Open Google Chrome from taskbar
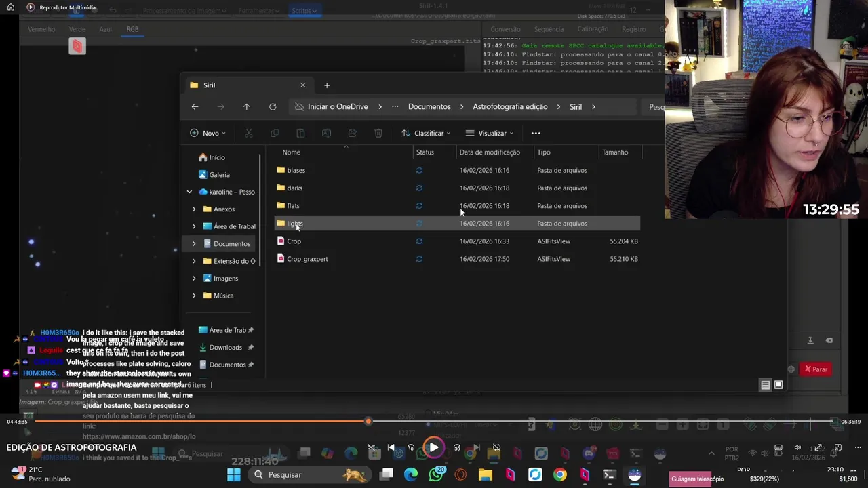The image size is (868, 488). (560, 475)
